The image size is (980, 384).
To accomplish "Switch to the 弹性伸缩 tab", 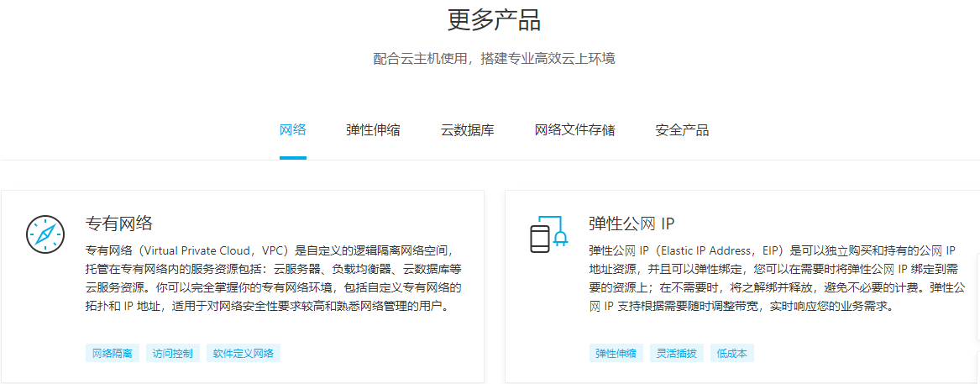I will click(373, 131).
